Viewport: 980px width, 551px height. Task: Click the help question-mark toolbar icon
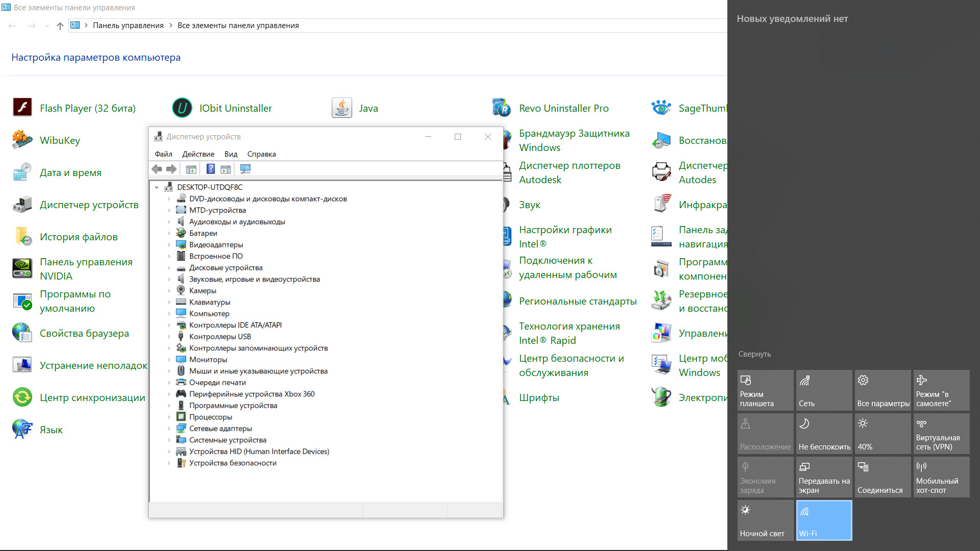coord(210,169)
